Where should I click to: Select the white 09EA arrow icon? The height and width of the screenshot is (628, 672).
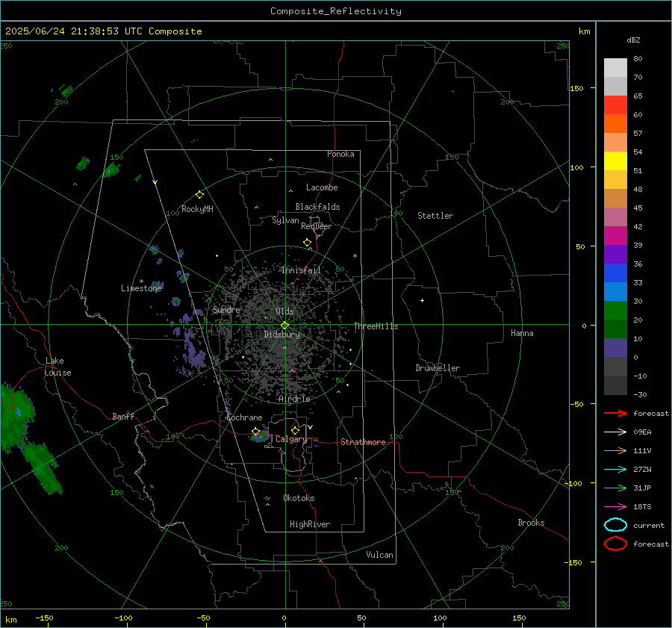pyautogui.click(x=615, y=432)
